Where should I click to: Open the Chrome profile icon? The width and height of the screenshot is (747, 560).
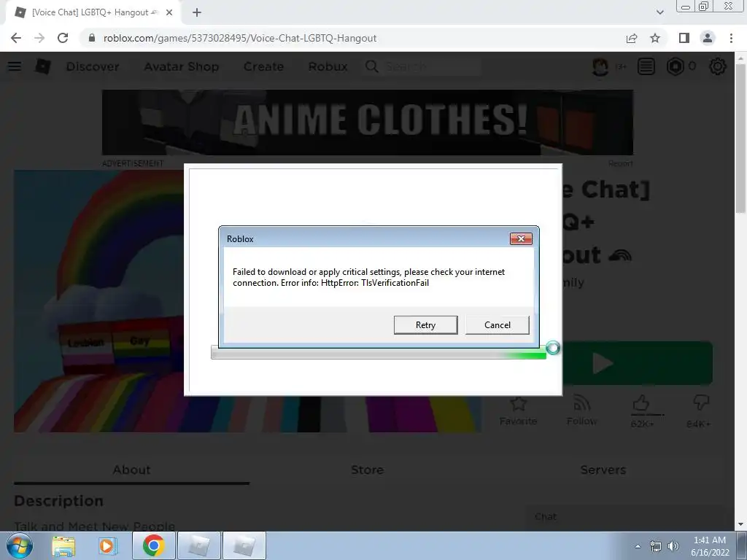pyautogui.click(x=708, y=38)
